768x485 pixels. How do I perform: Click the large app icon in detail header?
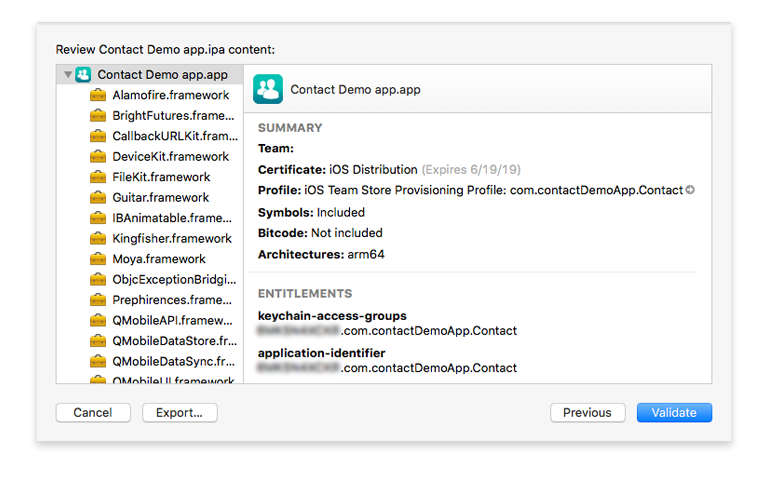(x=268, y=89)
